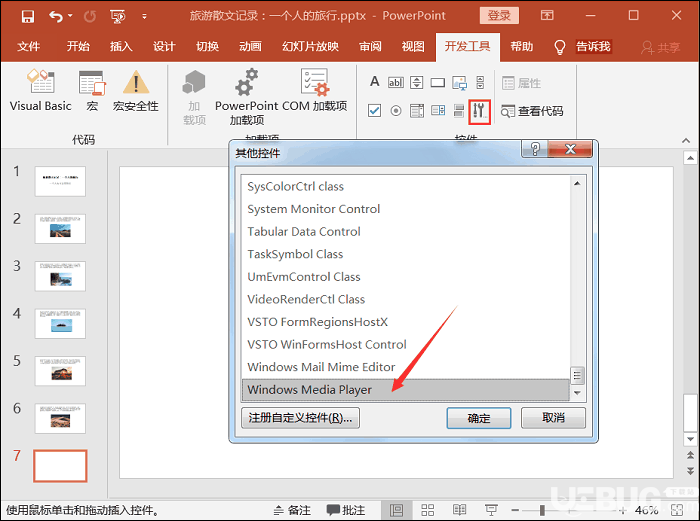Switch to the 开始 ribbon tab
Screen dimensions: 700x521
click(78, 46)
